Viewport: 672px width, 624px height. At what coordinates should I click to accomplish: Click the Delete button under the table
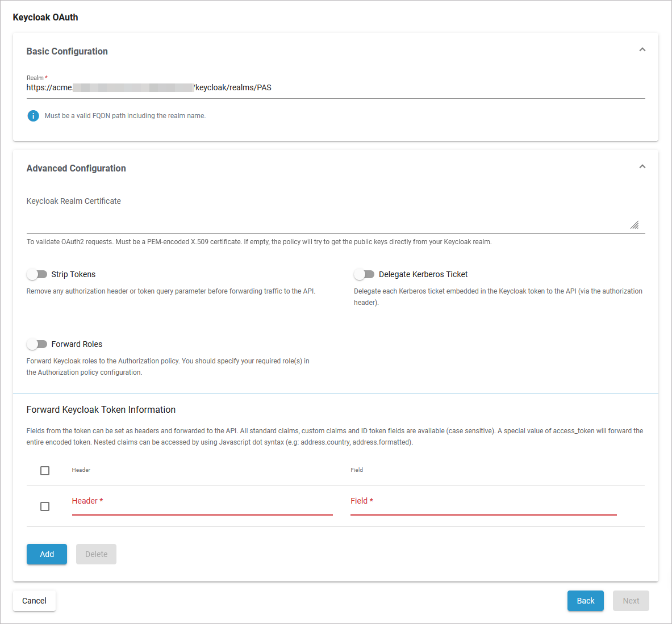(x=95, y=554)
